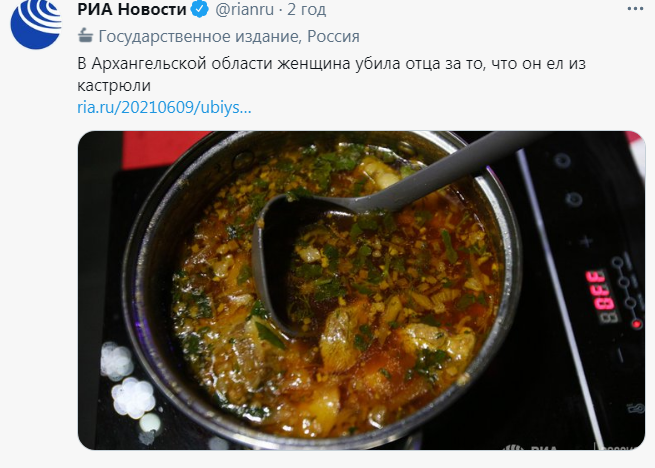Click the word 'кастрюли' in tweet
Screen dimensions: 655x468
pyautogui.click(x=114, y=86)
